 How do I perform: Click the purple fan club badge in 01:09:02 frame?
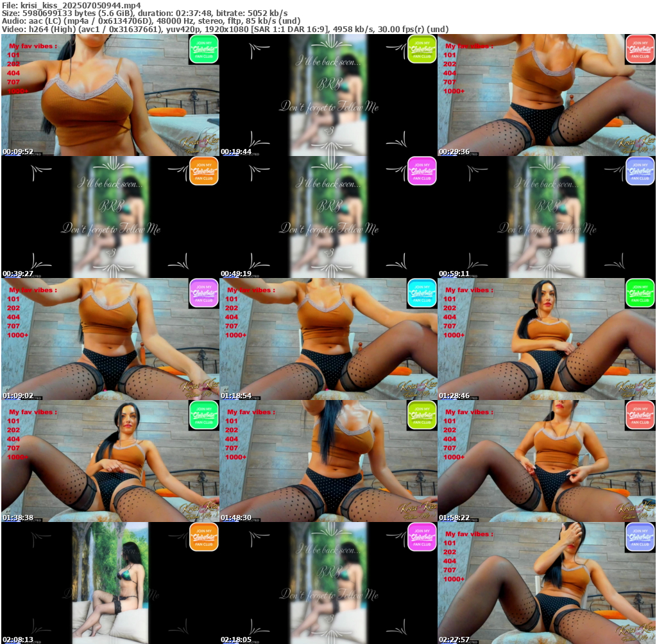click(x=203, y=293)
